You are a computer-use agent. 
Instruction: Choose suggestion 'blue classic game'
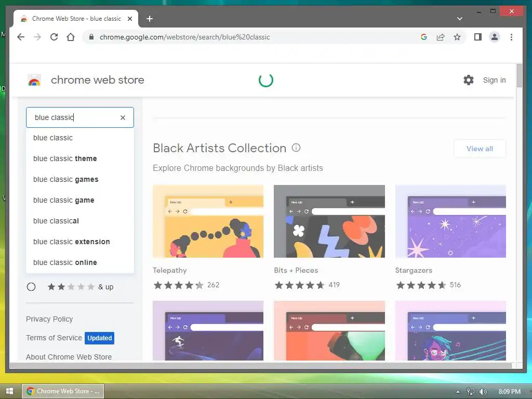coord(80,200)
